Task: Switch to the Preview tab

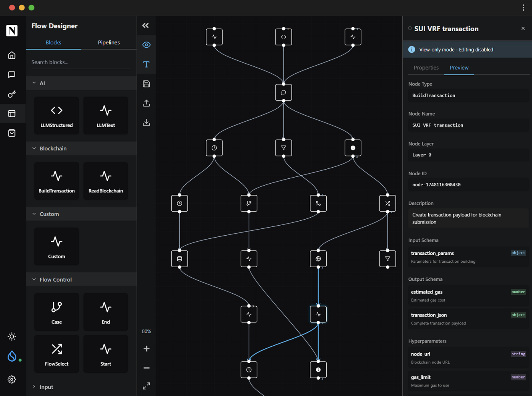Action: pos(459,68)
